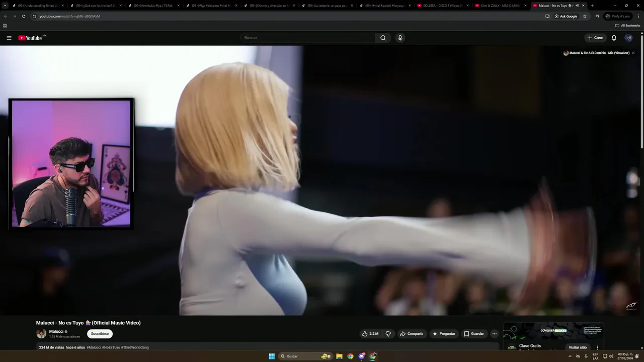
Task: Go forward with the browser forward arrow
Action: pos(14,16)
